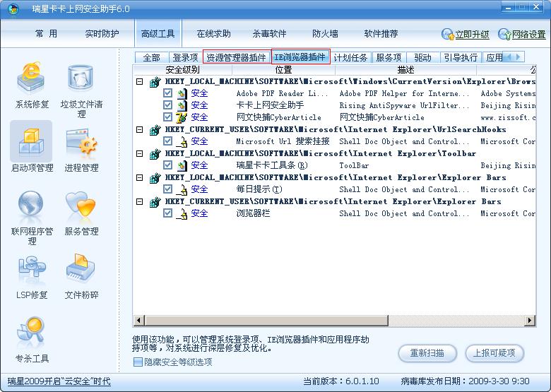Screen dimensions: 551x392
Task: Open the 杀毒软件 main tab
Action: click(x=269, y=34)
